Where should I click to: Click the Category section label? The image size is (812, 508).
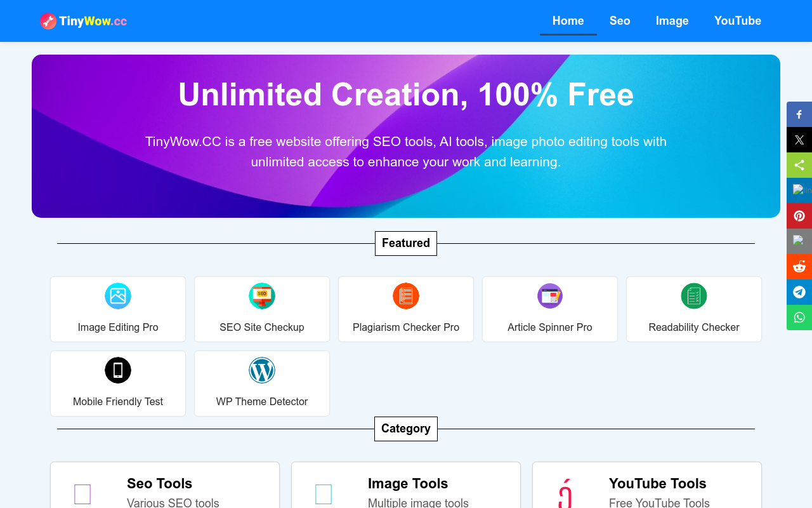tap(406, 429)
